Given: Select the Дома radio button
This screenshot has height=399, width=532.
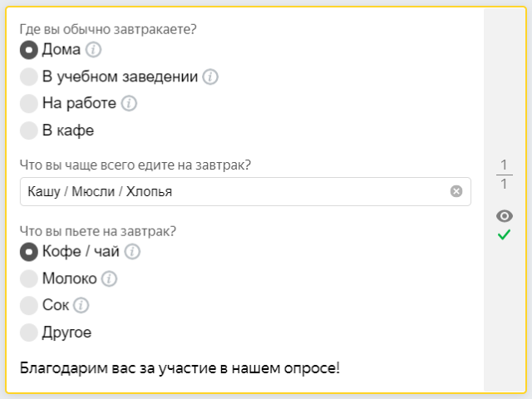Looking at the screenshot, I should point(29,50).
